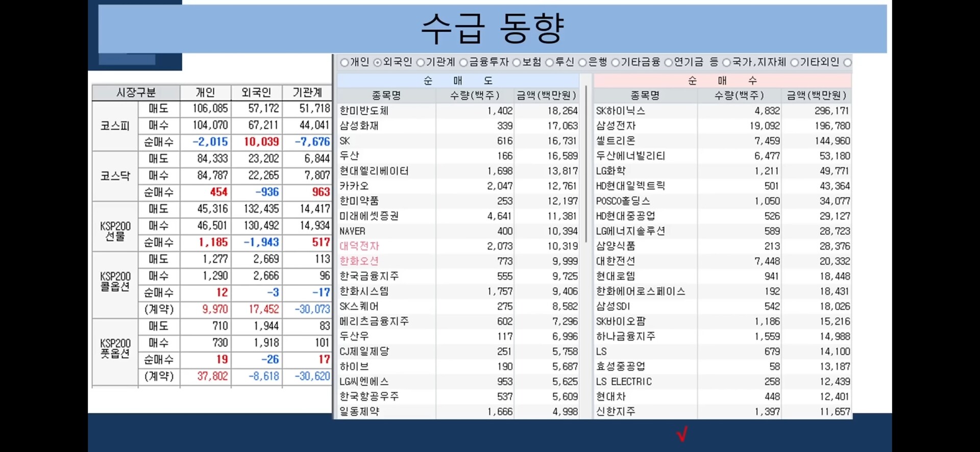Switch to the 금융투자 radio option
Screen dimensions: 980x452
pyautogui.click(x=463, y=63)
